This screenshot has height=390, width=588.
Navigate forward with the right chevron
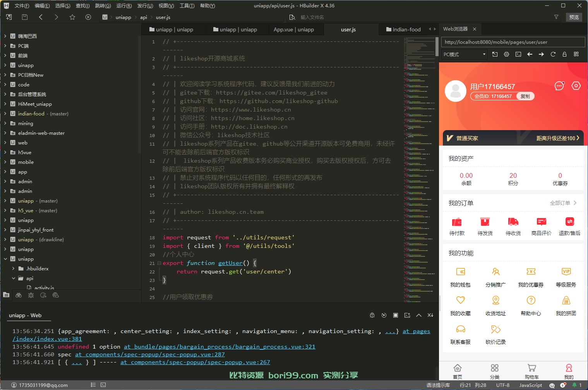click(57, 17)
